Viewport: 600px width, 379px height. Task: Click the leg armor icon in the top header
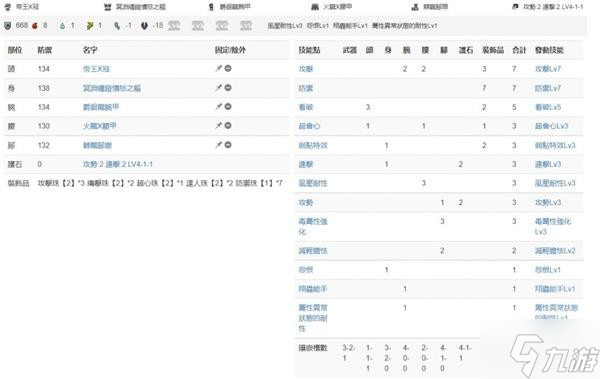[x=415, y=7]
